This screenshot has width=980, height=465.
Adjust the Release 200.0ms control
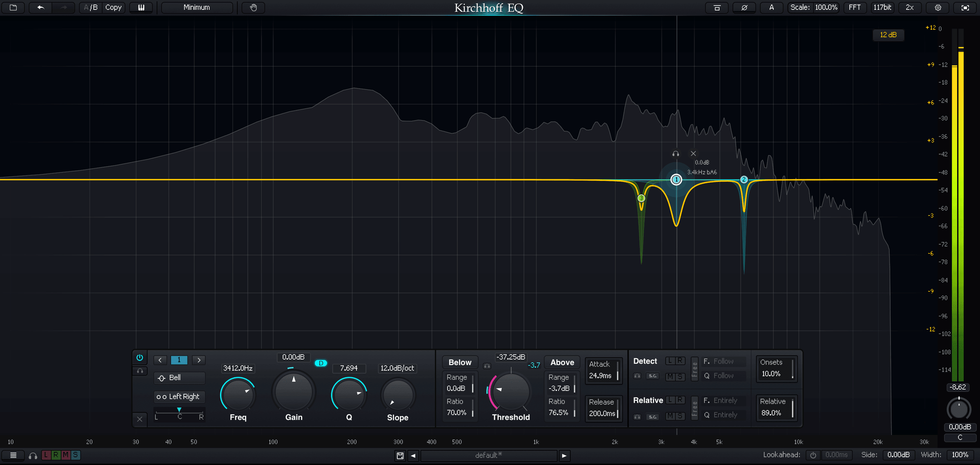point(604,408)
